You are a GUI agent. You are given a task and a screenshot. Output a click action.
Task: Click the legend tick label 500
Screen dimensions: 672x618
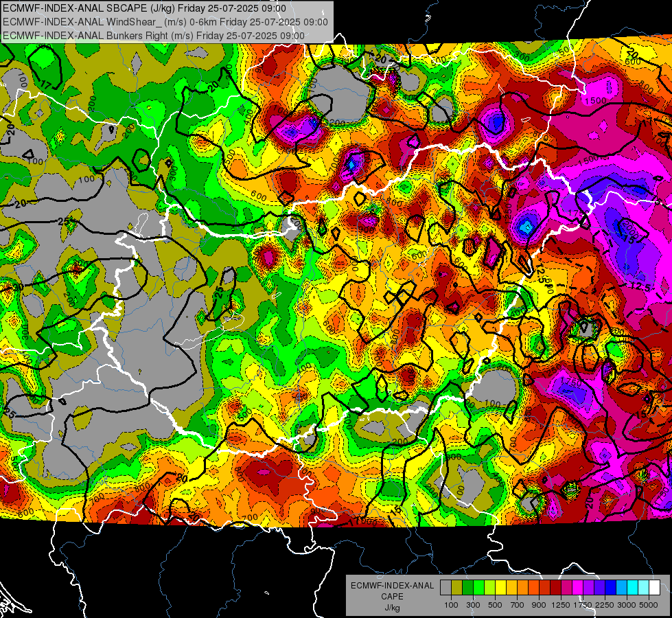(495, 605)
